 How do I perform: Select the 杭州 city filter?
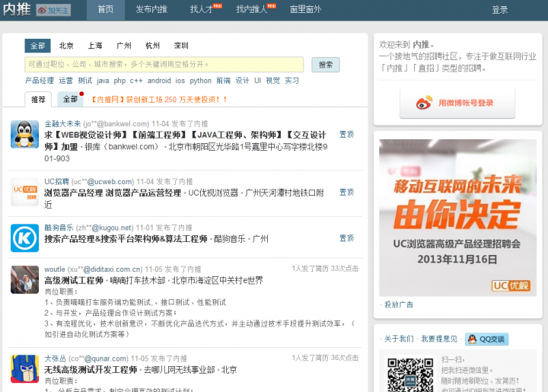coord(152,46)
